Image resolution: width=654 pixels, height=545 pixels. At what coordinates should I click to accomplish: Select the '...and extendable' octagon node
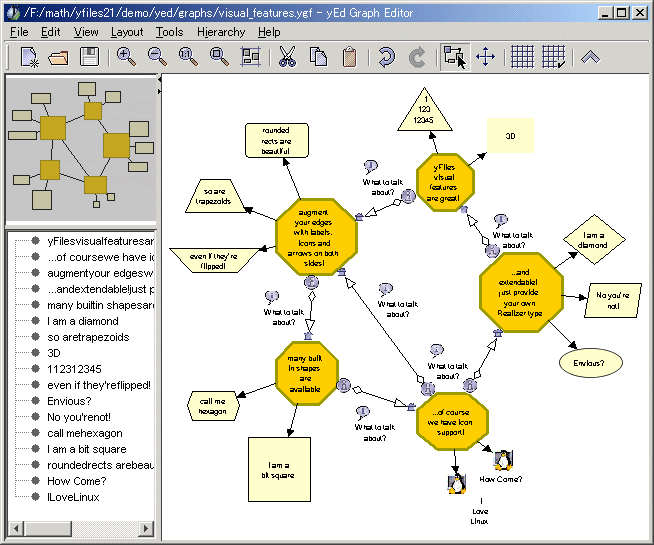[521, 292]
